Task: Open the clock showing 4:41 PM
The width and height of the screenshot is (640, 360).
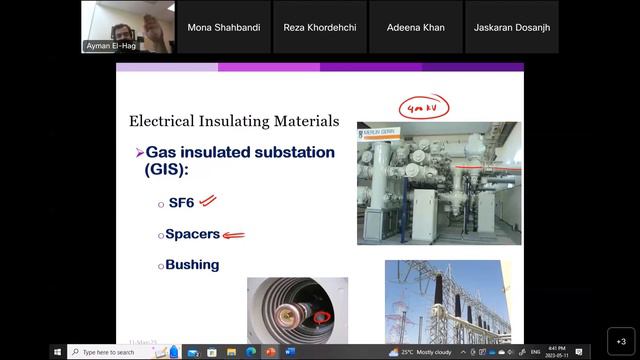Action: (x=557, y=352)
